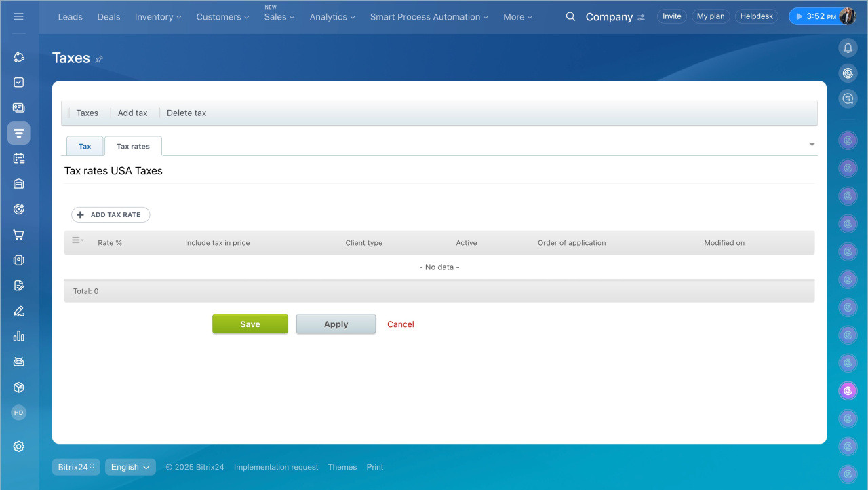Click the red Cancel link
This screenshot has width=868, height=490.
[400, 324]
